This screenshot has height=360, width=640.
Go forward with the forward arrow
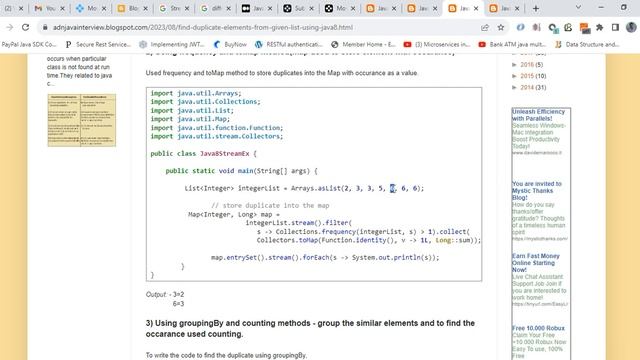click(10, 27)
